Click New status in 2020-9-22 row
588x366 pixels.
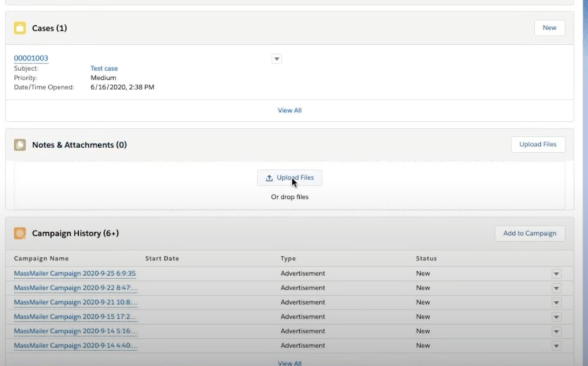(423, 288)
